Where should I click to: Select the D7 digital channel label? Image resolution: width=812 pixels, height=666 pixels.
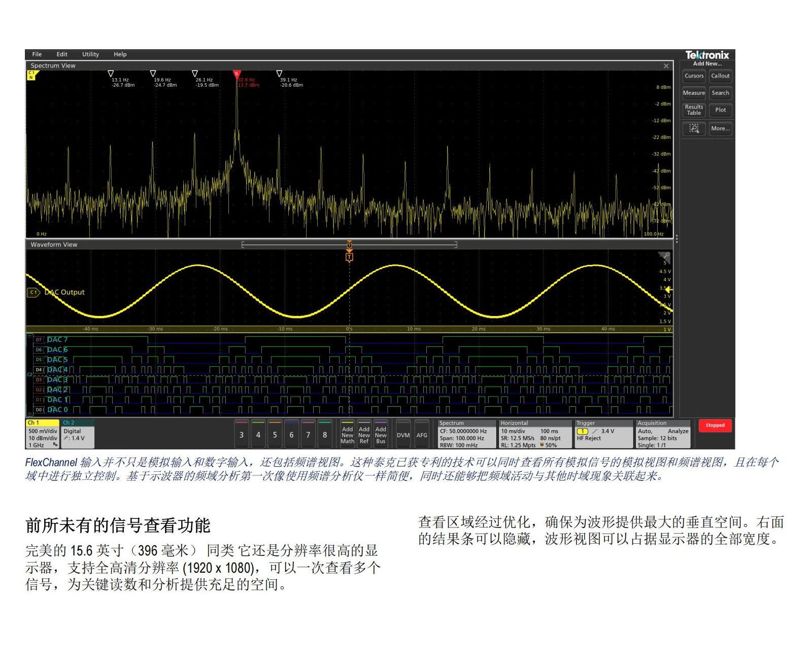pos(39,340)
